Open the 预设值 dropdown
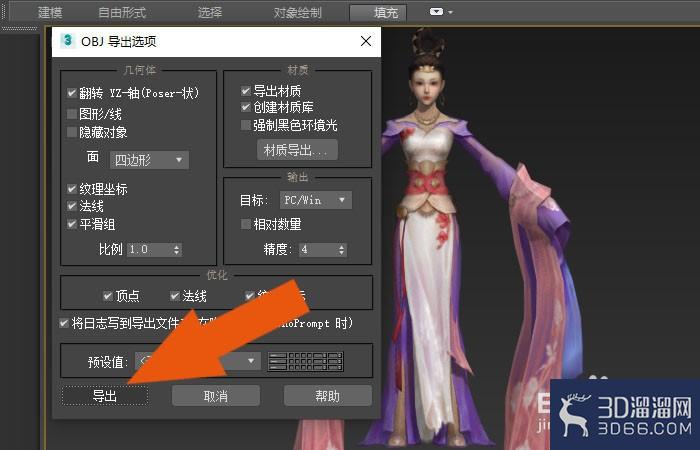This screenshot has width=700, height=450. [x=198, y=361]
